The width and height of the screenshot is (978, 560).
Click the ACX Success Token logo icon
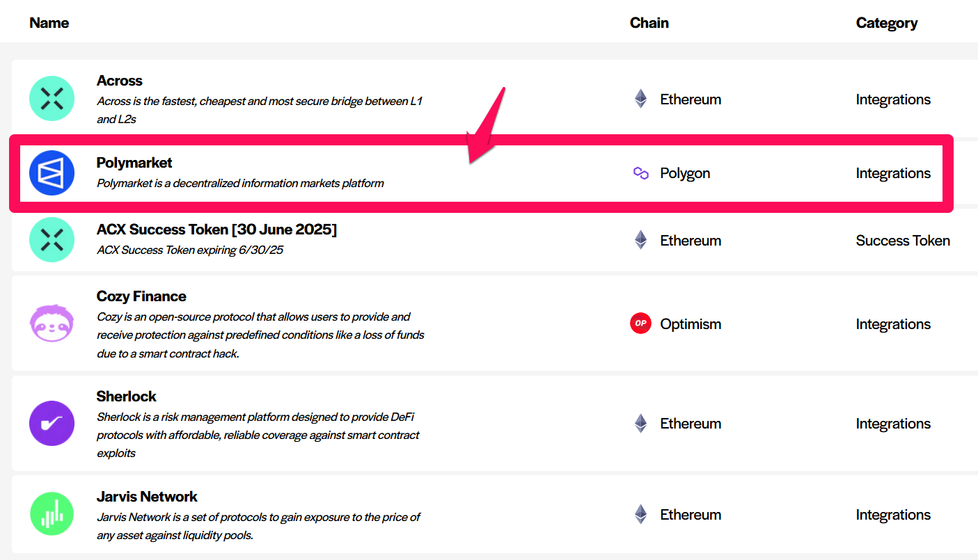coord(52,240)
